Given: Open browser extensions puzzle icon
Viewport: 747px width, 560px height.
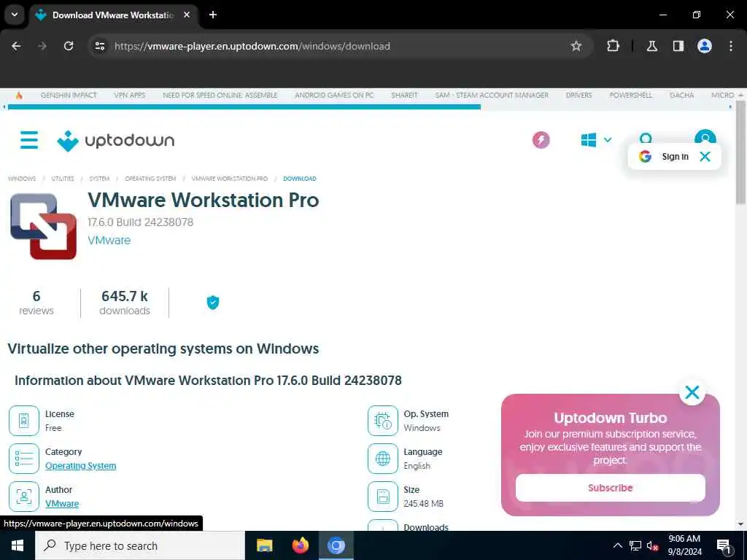Looking at the screenshot, I should 613,46.
